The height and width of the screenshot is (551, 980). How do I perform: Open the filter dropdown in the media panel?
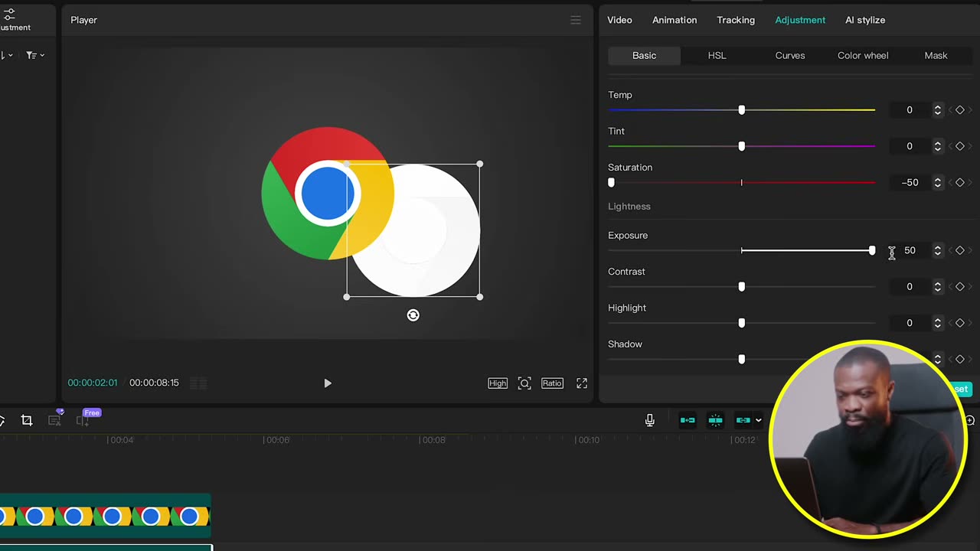(35, 55)
